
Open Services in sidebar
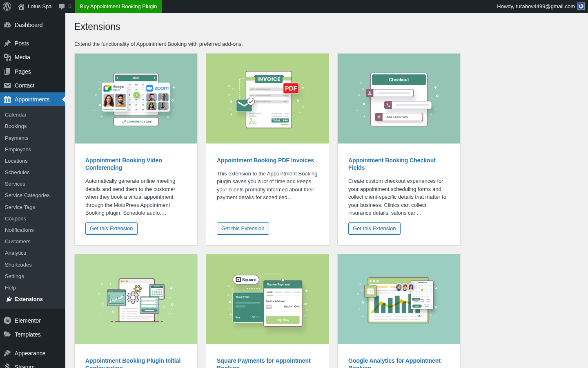click(x=15, y=184)
